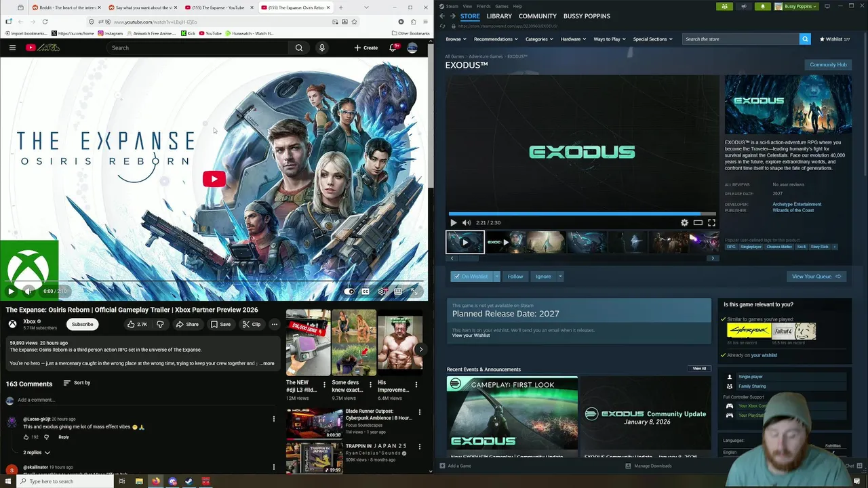Image resolution: width=868 pixels, height=488 pixels.
Task: Open YouTube player settings gear
Action: 382,291
